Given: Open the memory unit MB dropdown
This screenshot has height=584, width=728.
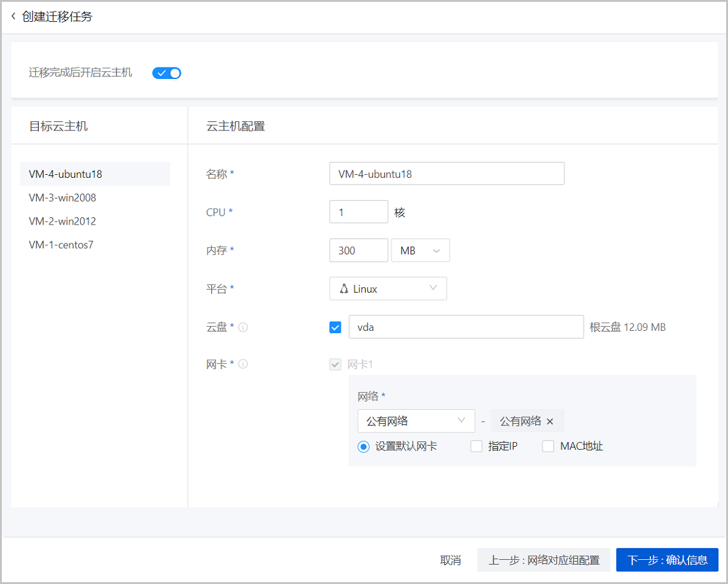Looking at the screenshot, I should tap(420, 251).
